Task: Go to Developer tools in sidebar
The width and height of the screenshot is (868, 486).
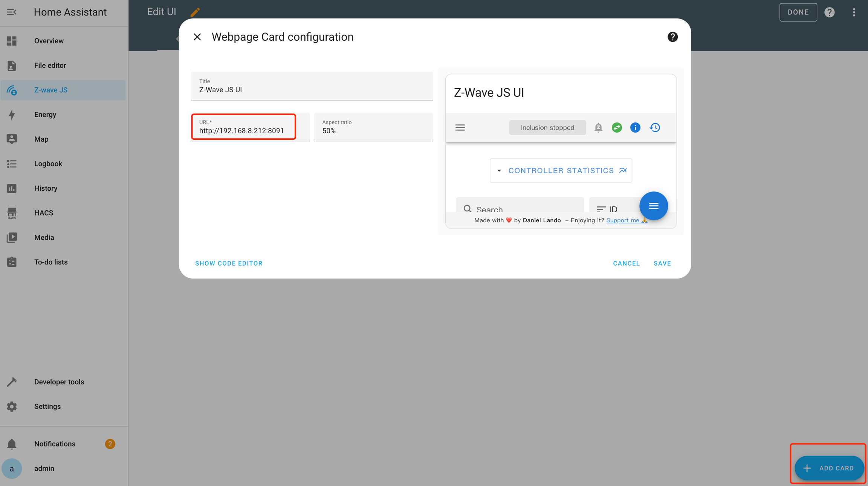Action: tap(59, 382)
